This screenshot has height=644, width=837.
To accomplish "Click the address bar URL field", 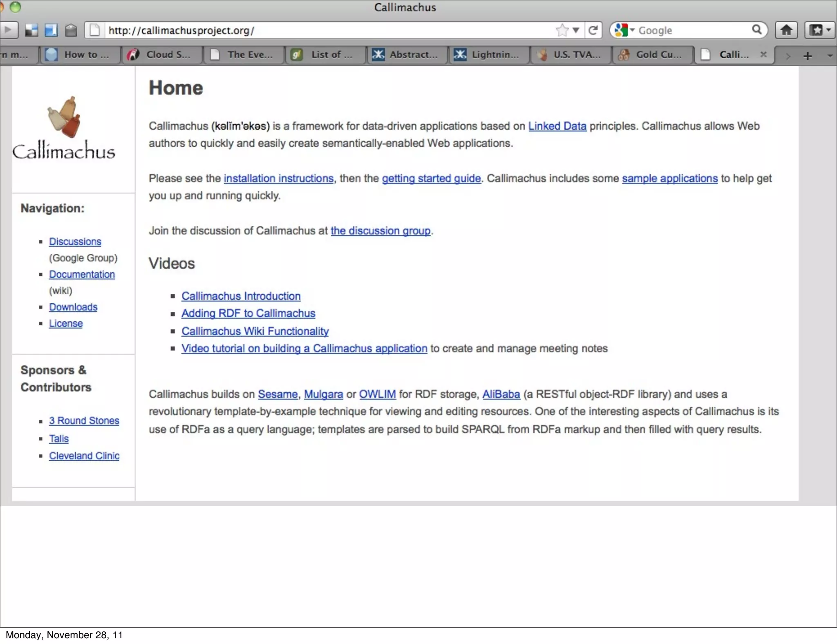I will [327, 30].
